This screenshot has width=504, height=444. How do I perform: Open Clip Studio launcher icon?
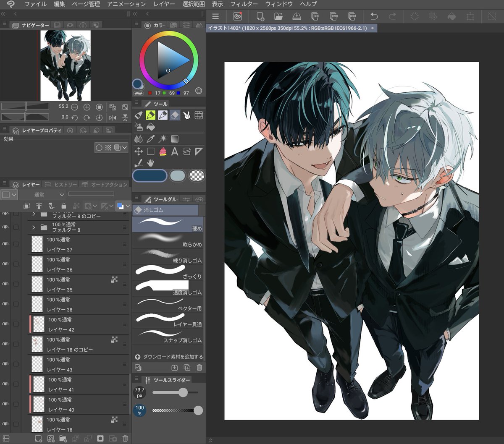tap(237, 16)
